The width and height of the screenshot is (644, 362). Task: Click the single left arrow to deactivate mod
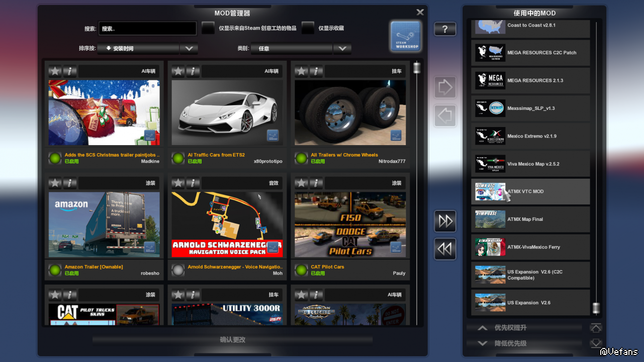pyautogui.click(x=445, y=116)
